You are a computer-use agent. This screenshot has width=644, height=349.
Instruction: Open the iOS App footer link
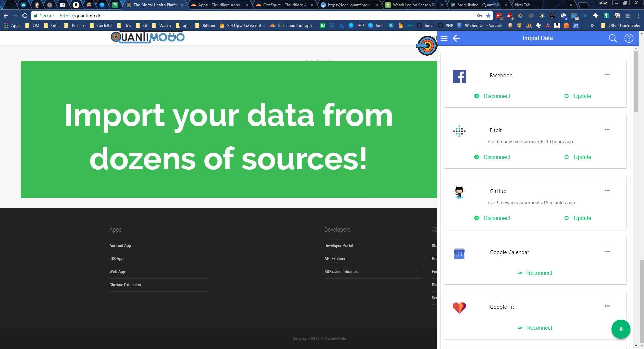coord(117,259)
